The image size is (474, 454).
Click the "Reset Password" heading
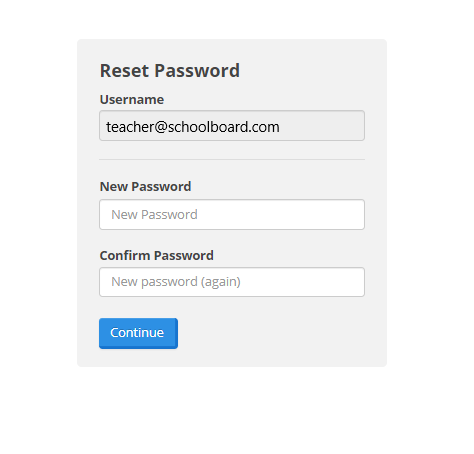170,71
